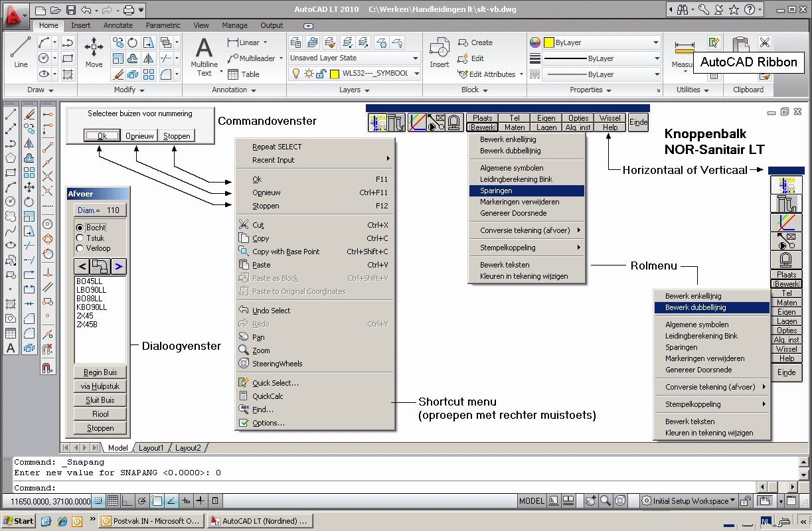Toggle Polar Tracking in status bar
This screenshot has width=812, height=531.
(x=141, y=501)
